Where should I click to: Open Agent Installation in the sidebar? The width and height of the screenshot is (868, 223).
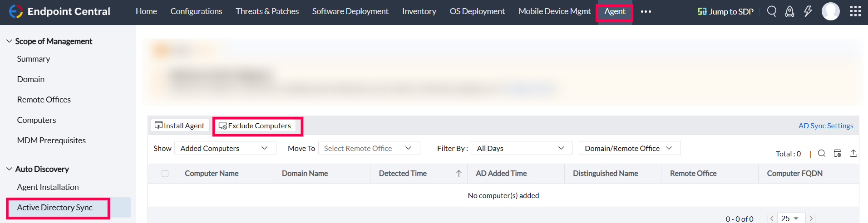coord(48,187)
